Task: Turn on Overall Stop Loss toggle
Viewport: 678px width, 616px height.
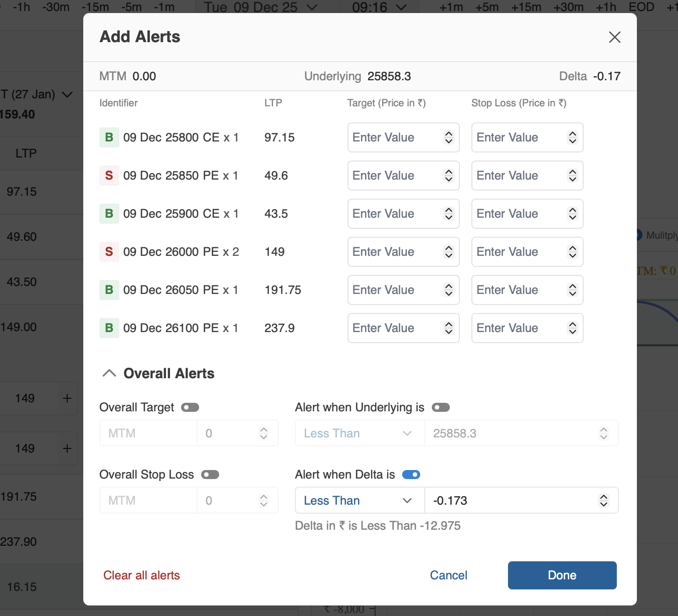Action: pos(210,475)
